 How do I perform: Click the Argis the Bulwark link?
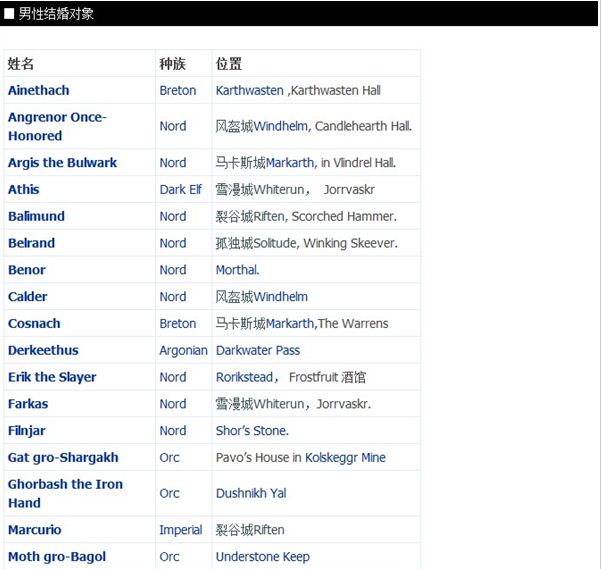pyautogui.click(x=62, y=163)
